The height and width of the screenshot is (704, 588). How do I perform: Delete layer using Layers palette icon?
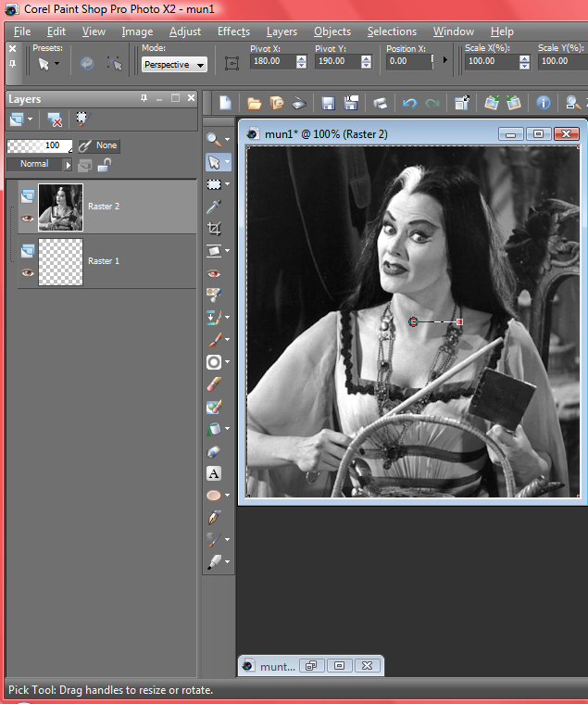tap(55, 119)
